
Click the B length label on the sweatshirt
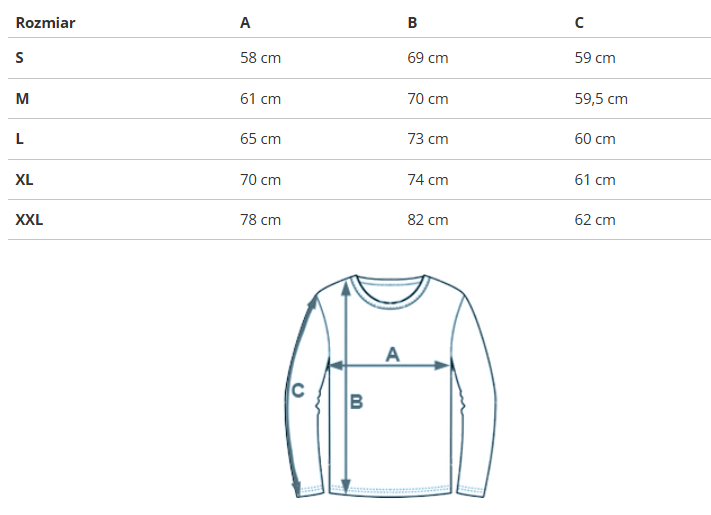click(x=356, y=403)
